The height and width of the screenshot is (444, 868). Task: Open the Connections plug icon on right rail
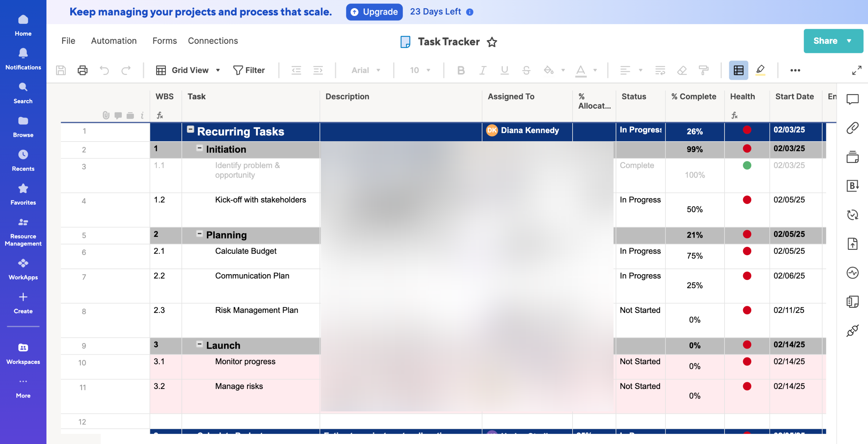pyautogui.click(x=852, y=330)
